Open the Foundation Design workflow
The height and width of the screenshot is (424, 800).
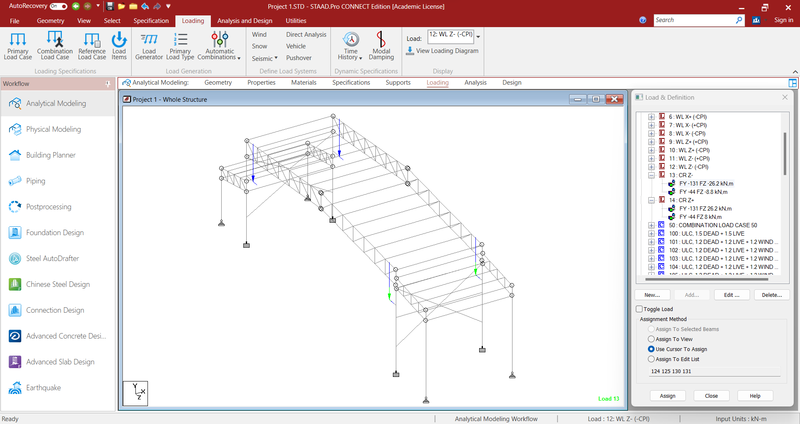click(58, 233)
